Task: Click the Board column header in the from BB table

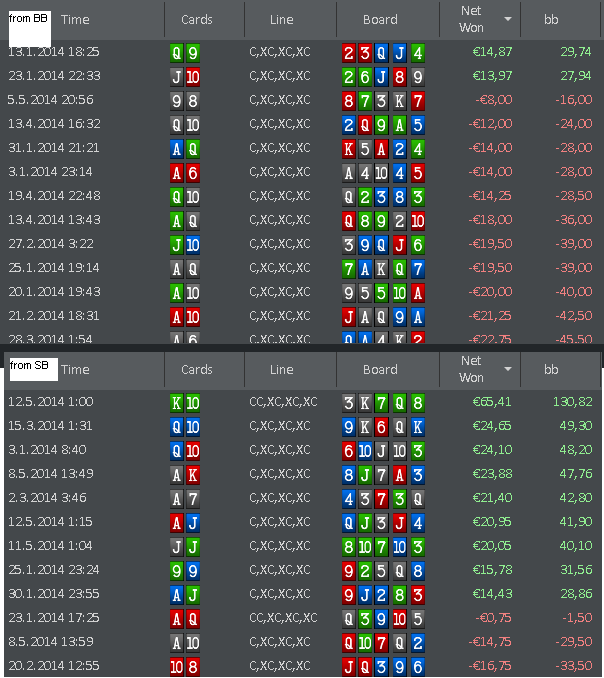Action: (380, 19)
